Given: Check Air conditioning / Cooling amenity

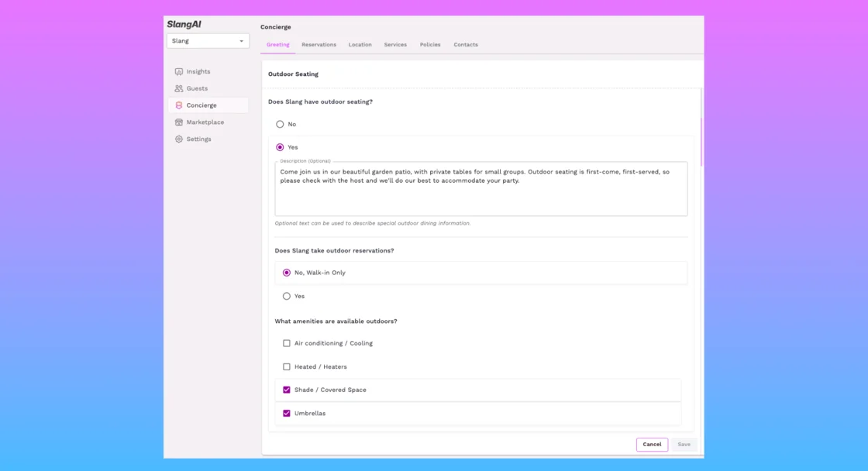Looking at the screenshot, I should (286, 343).
